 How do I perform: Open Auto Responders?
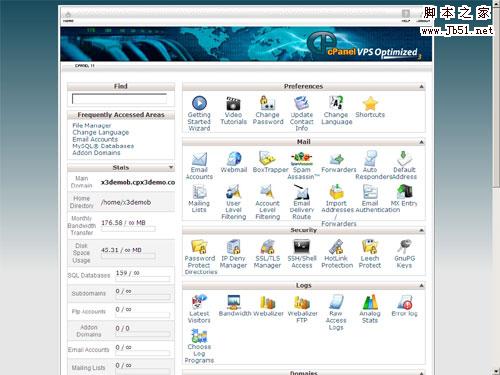coord(370,159)
